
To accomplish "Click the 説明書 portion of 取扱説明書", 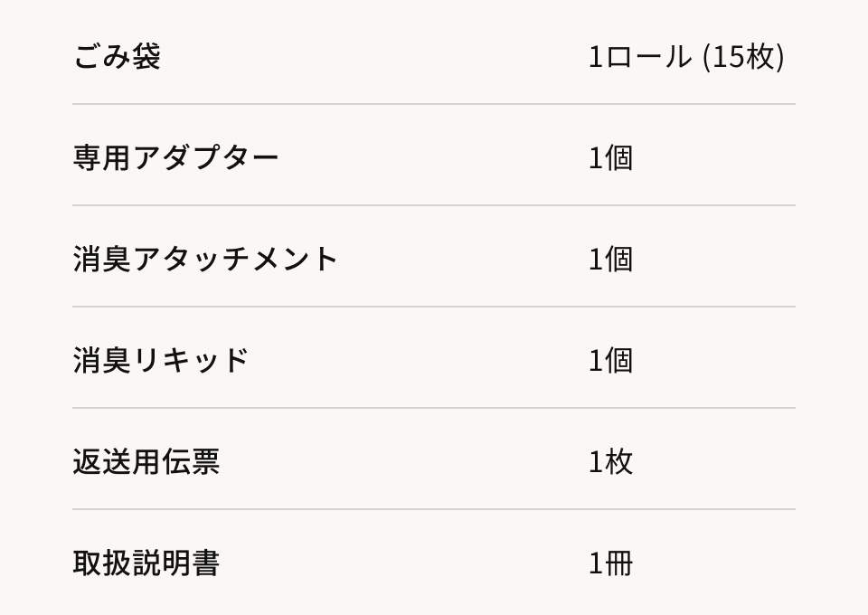I will (176, 563).
